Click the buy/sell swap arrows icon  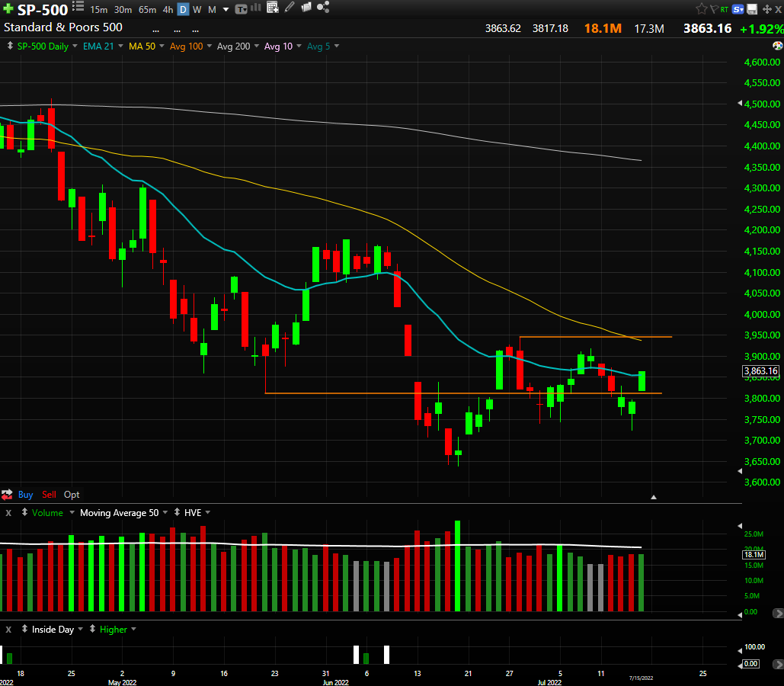(7, 495)
